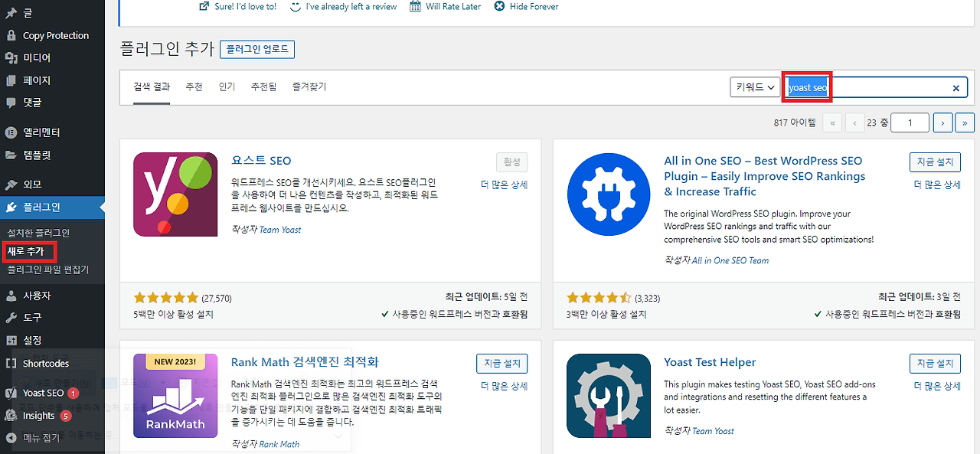Screen dimensions: 980x454
Task: Open Rank Math 검색엔진 최적화 title link
Action: [305, 362]
